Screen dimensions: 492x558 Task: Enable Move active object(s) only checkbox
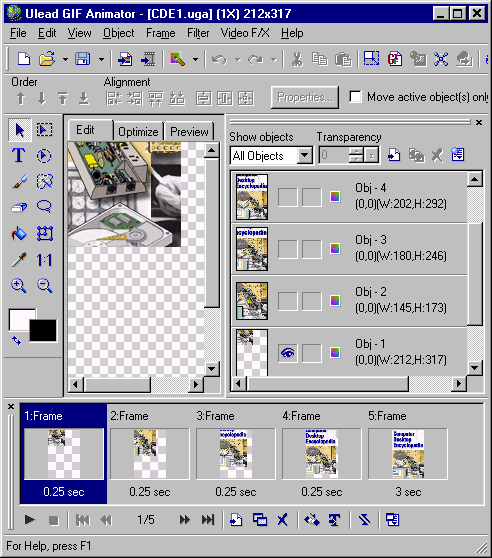355,97
